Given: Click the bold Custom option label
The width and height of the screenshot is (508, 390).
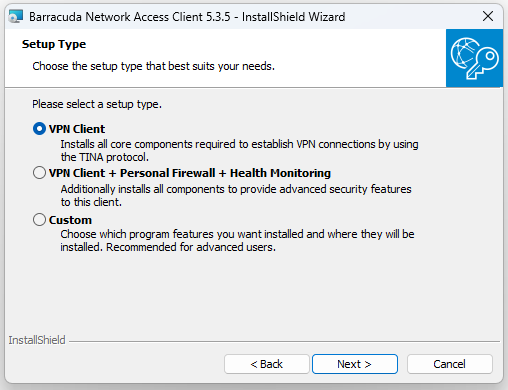Looking at the screenshot, I should point(70,220).
